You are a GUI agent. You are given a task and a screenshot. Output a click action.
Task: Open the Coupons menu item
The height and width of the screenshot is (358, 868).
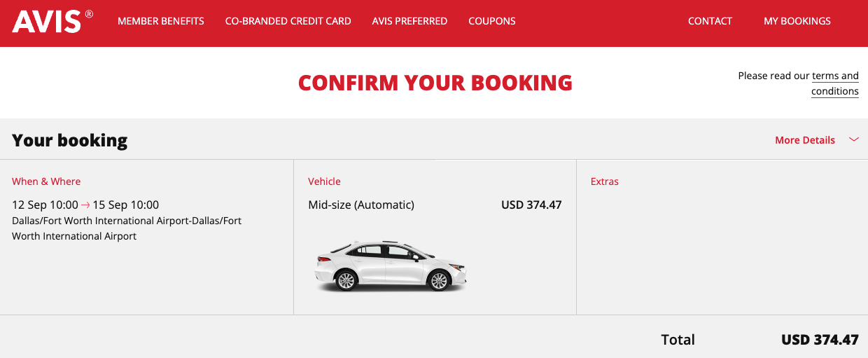492,21
